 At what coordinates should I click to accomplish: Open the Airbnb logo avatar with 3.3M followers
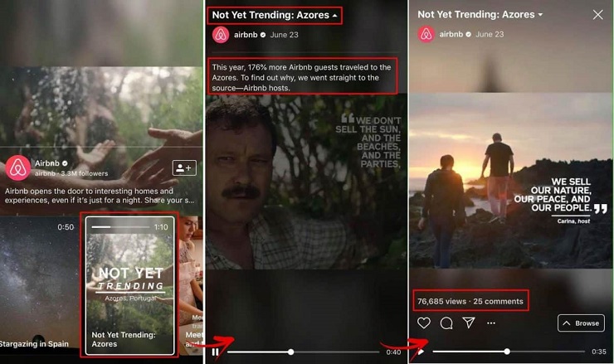point(18,168)
